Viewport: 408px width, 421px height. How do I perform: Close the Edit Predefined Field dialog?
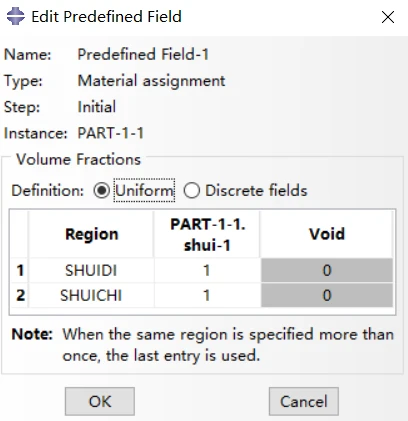click(388, 17)
